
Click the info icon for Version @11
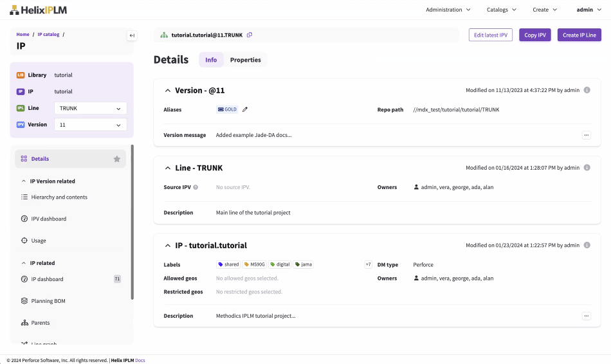[x=587, y=91]
